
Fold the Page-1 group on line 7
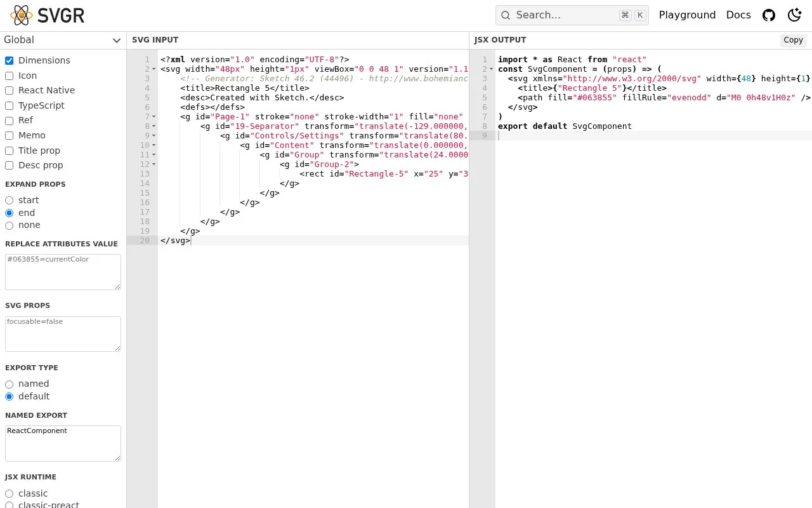click(x=154, y=117)
